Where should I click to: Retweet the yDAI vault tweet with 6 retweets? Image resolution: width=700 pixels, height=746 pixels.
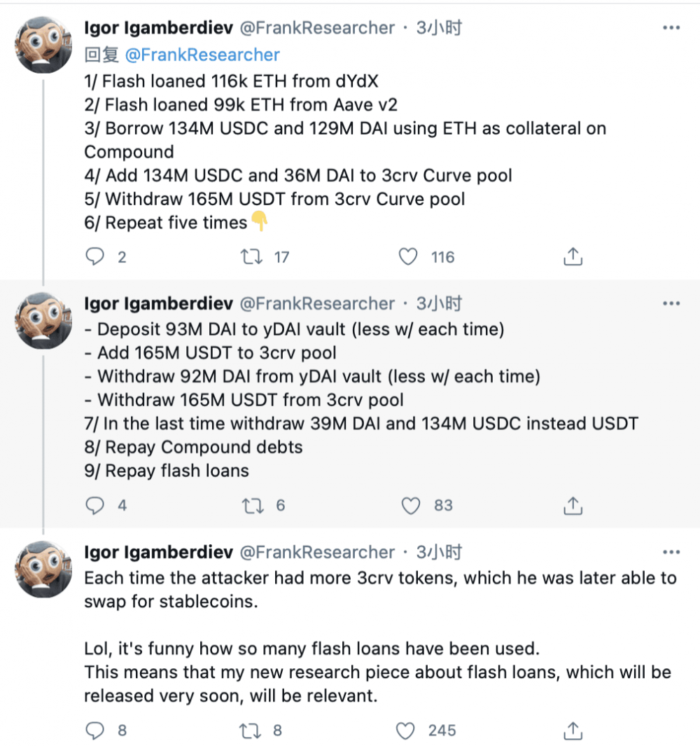pos(251,505)
